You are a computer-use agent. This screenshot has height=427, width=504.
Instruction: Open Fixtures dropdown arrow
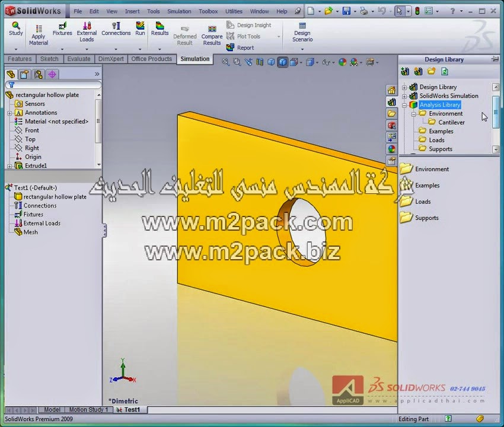point(62,49)
